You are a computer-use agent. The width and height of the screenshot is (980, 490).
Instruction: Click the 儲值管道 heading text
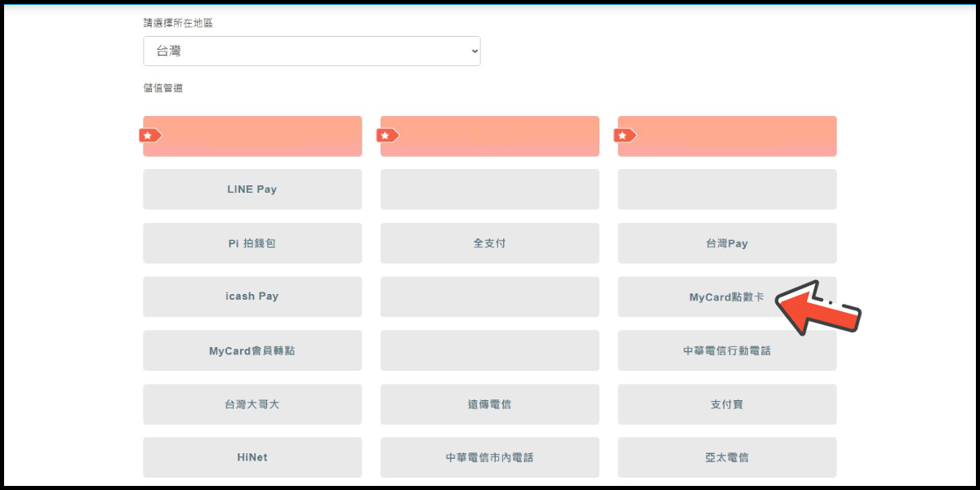(x=163, y=87)
